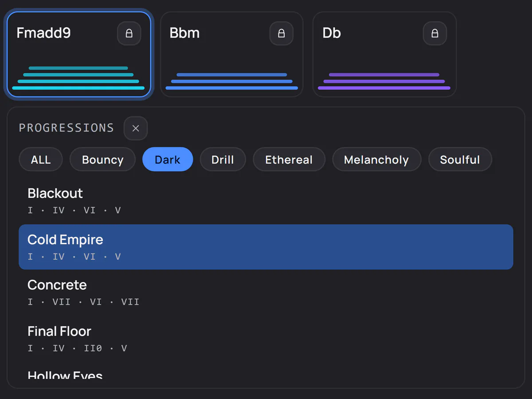The height and width of the screenshot is (399, 532).
Task: Show ALL progressions filter
Action: click(41, 160)
